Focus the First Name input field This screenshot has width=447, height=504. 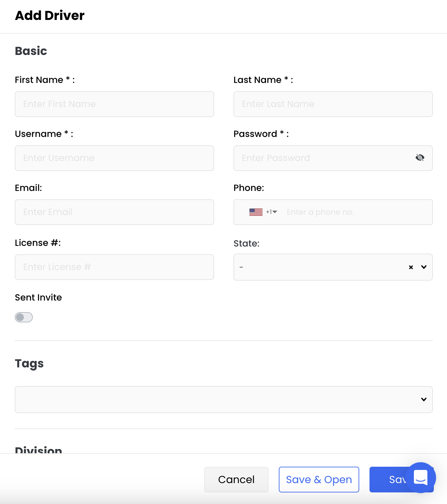point(114,104)
